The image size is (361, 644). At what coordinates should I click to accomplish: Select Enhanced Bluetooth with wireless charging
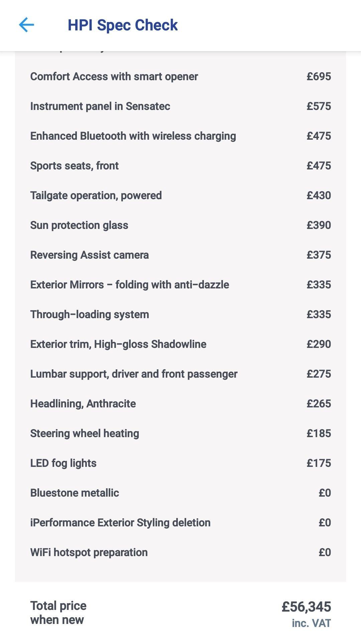point(180,136)
